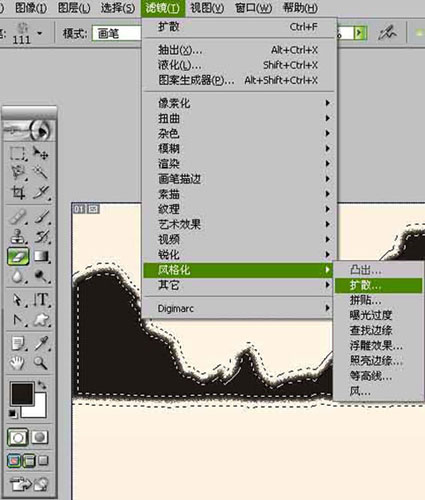Select the Move tool
The image size is (425, 500).
pos(40,153)
